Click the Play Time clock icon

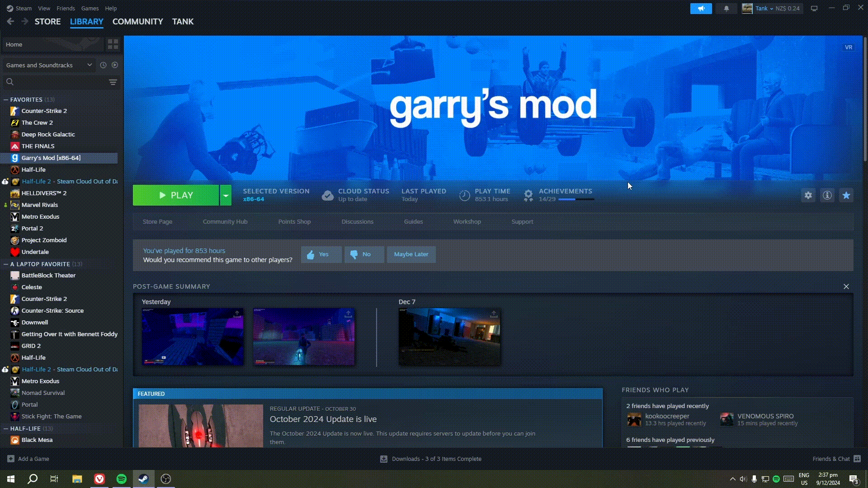464,195
